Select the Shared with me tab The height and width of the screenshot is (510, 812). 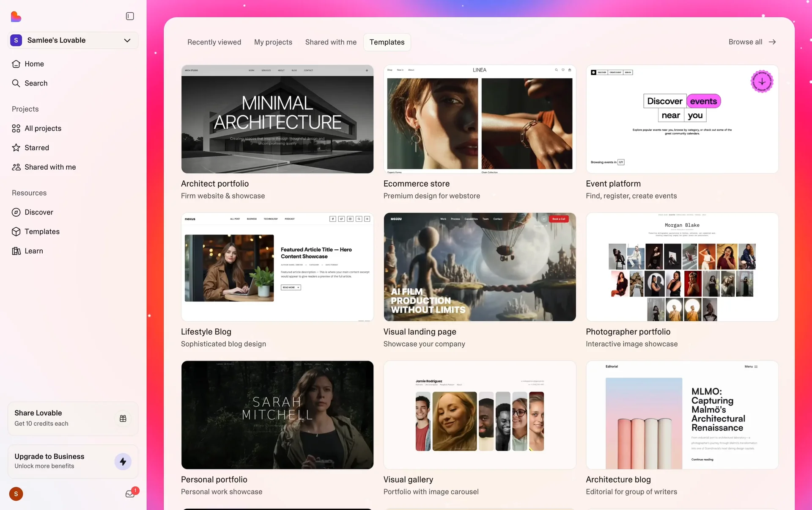click(x=331, y=42)
